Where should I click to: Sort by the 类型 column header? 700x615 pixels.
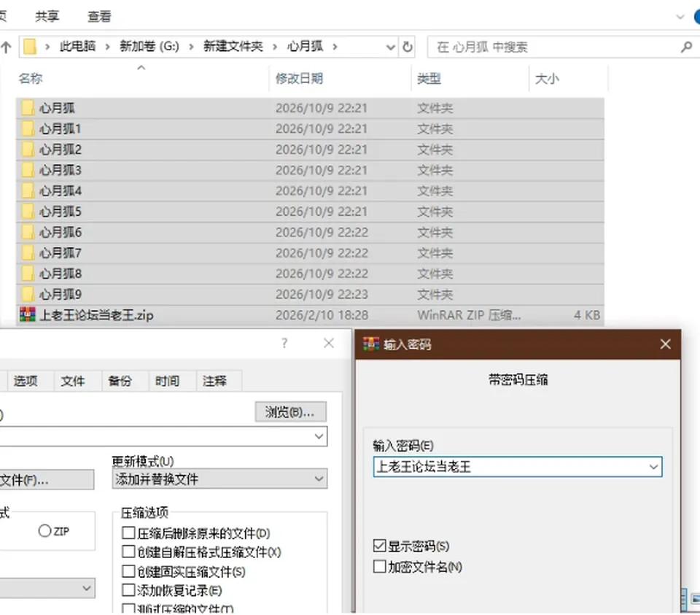tap(429, 79)
